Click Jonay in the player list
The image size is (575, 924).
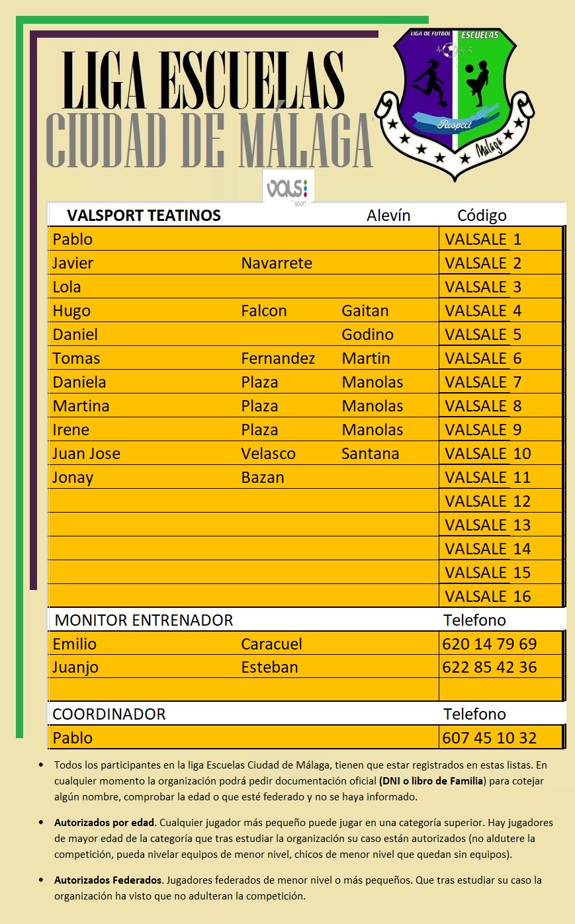(73, 478)
